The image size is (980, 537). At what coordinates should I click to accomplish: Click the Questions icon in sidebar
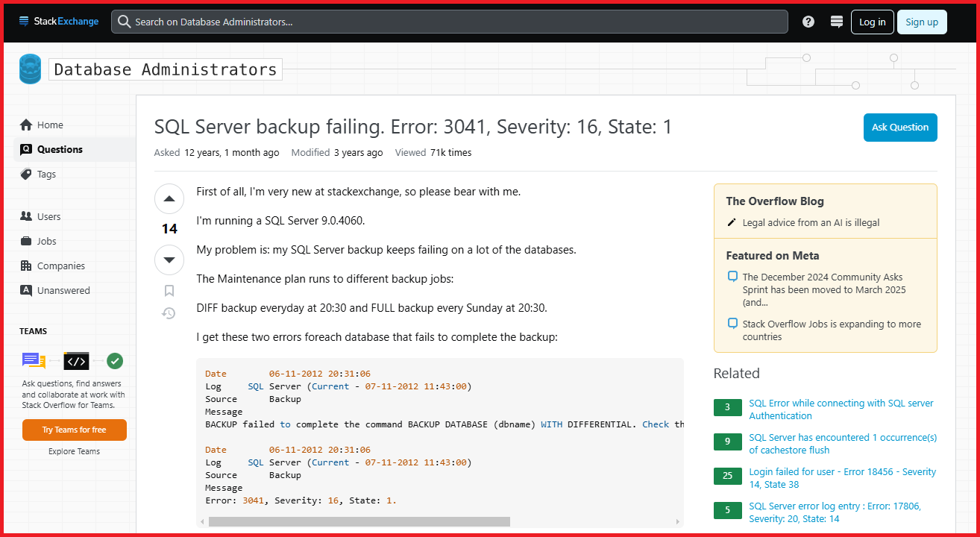(x=26, y=149)
